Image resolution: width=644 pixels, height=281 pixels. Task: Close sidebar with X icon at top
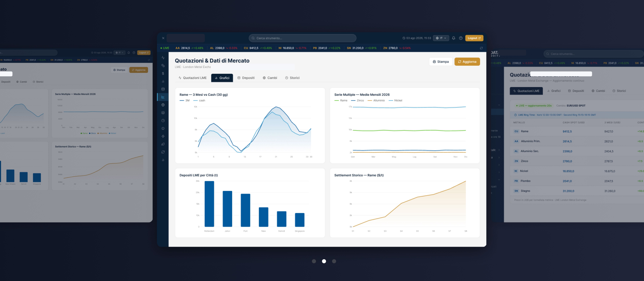(x=163, y=38)
